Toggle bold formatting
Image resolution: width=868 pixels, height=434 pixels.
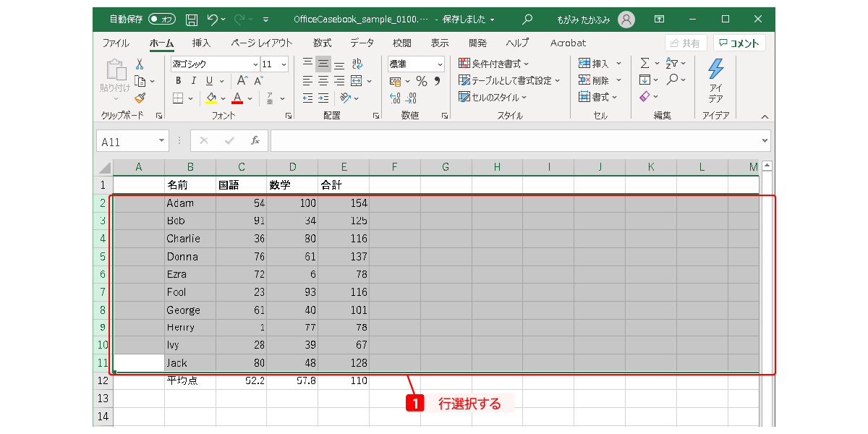(178, 81)
